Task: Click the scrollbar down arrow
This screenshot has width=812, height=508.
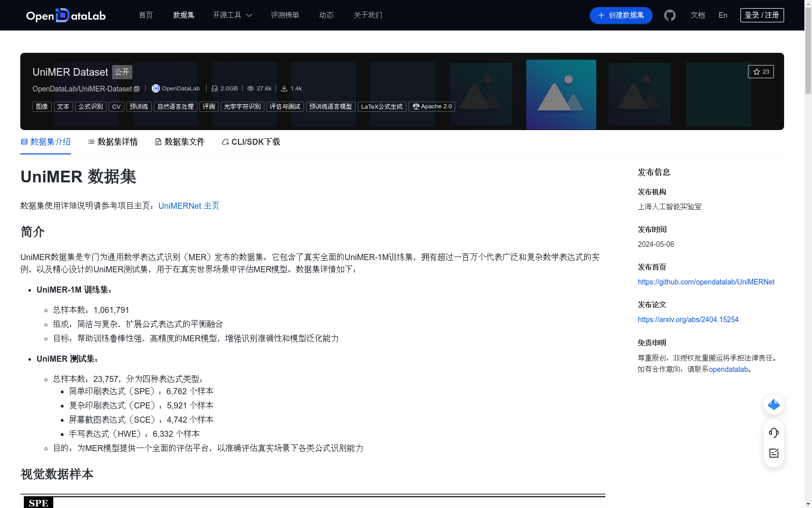Action: click(x=808, y=504)
